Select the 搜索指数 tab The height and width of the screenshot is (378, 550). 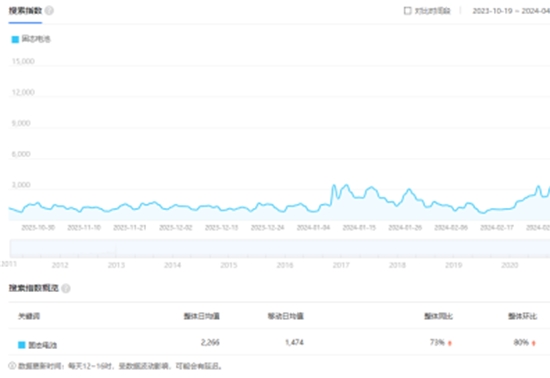tap(25, 11)
